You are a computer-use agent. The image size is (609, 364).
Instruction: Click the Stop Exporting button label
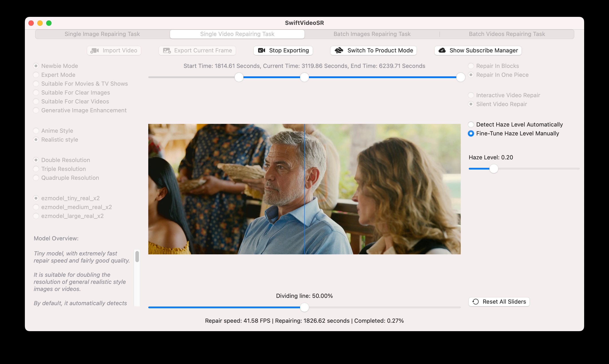pos(289,51)
